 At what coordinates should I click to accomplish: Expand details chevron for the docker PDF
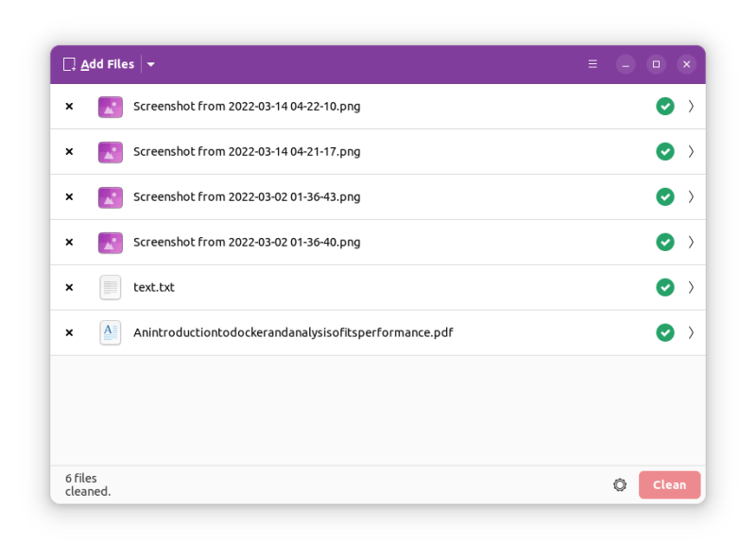tap(691, 332)
